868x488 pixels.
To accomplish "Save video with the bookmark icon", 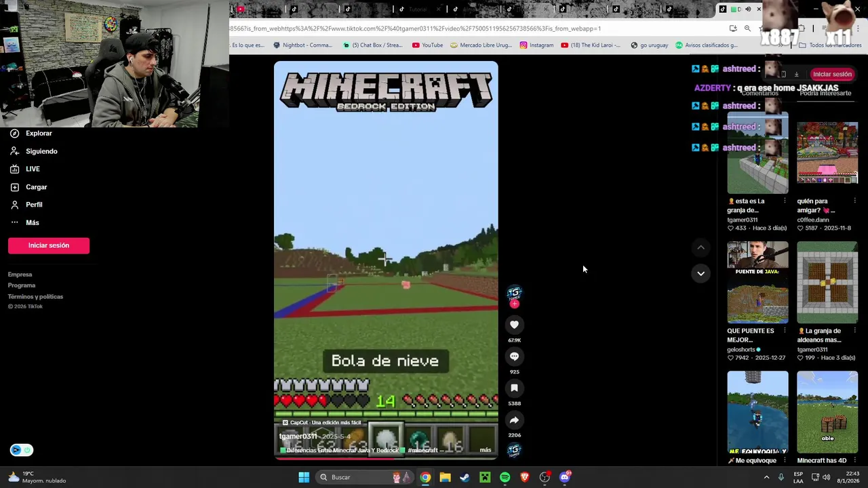I will coord(514,388).
